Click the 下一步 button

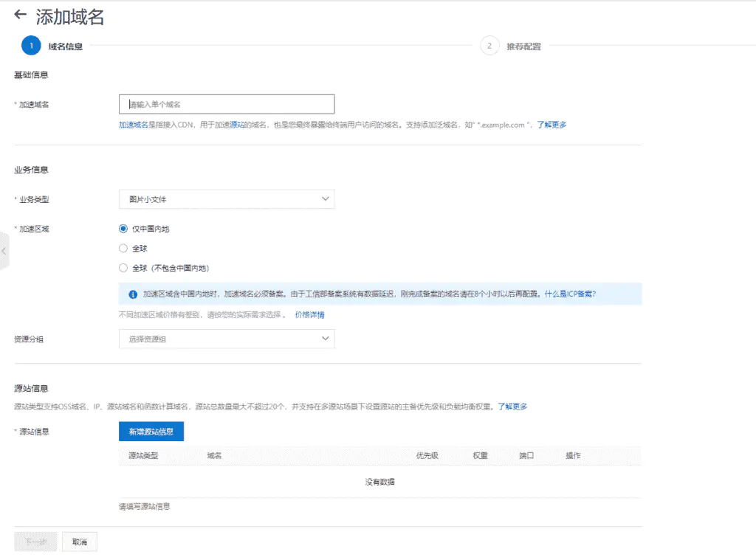[x=35, y=542]
